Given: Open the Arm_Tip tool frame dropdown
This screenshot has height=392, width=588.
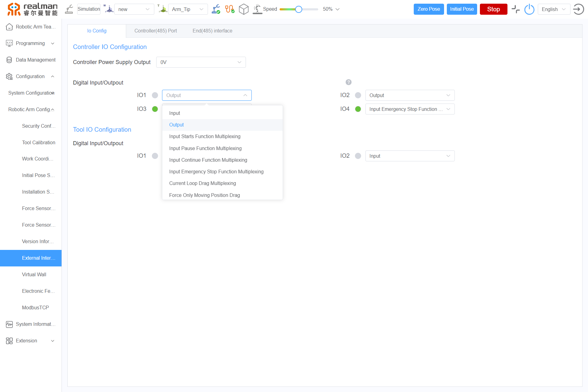Looking at the screenshot, I should pyautogui.click(x=187, y=9).
